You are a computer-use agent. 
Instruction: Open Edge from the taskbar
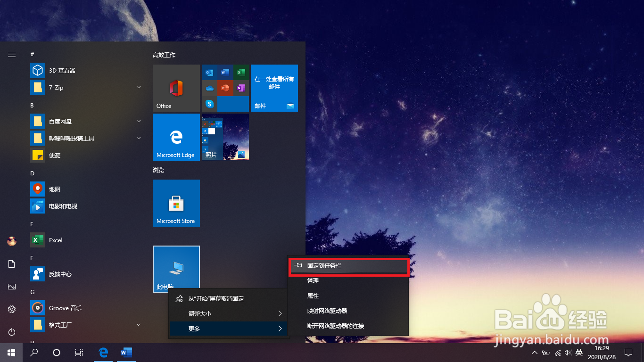104,352
